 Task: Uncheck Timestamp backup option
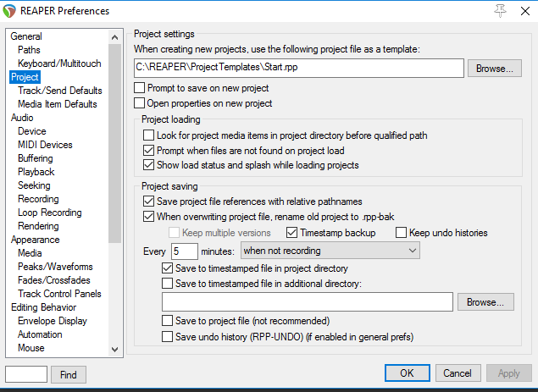pos(291,233)
